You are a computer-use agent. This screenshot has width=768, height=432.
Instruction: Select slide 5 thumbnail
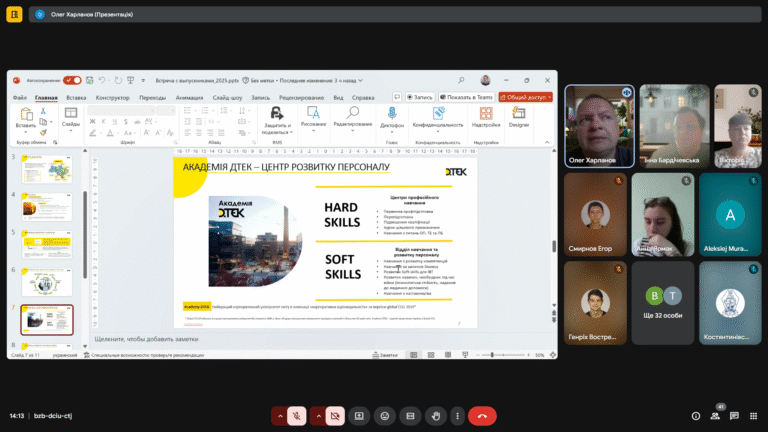47,244
